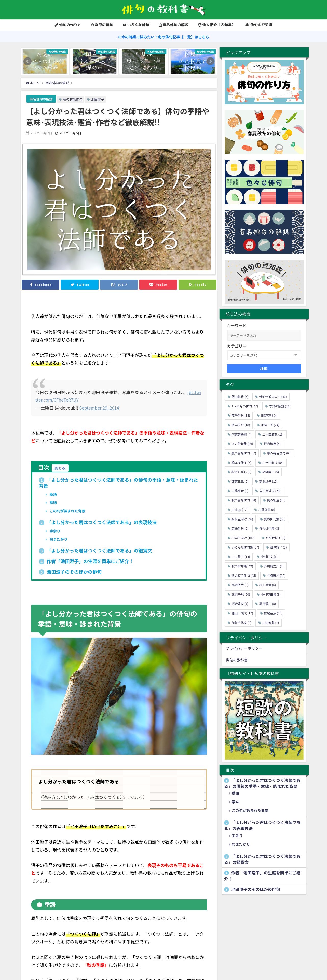Select the 小学生向け (55) tag
The width and height of the screenshot is (327, 980).
271,463
